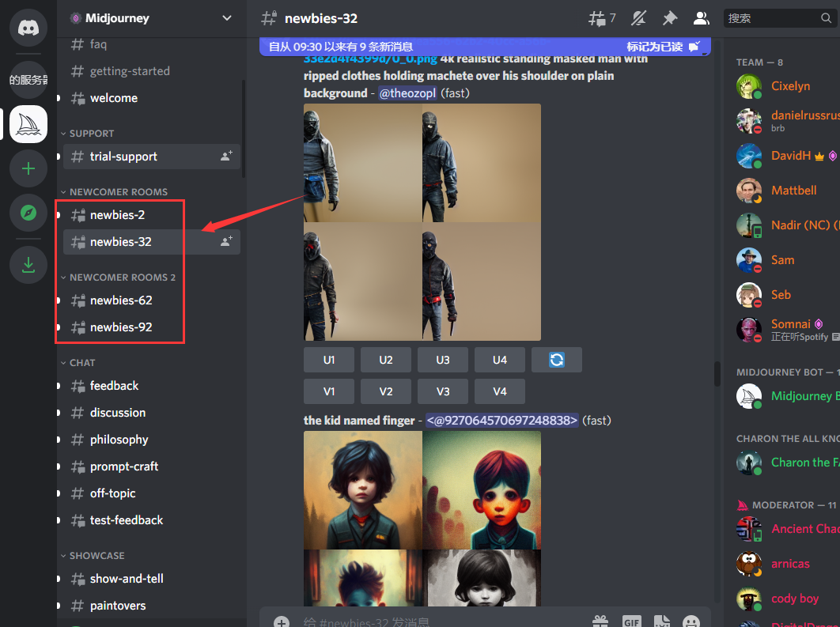Toggle the member list visibility icon
Screen dimensions: 840x627
701,18
